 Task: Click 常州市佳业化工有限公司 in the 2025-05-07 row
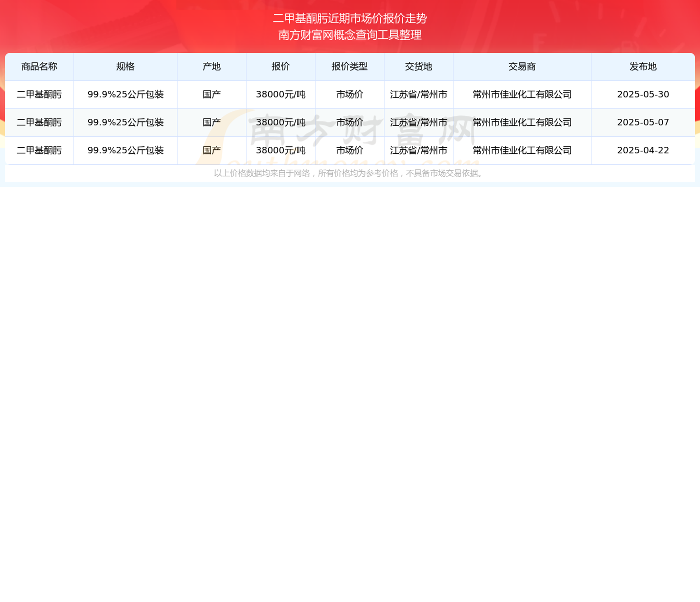point(522,122)
